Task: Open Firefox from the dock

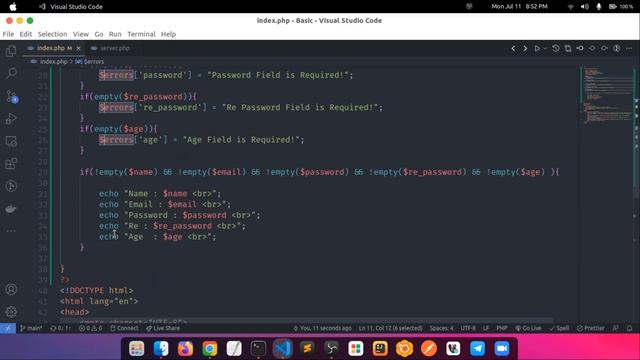Action: (x=185, y=349)
